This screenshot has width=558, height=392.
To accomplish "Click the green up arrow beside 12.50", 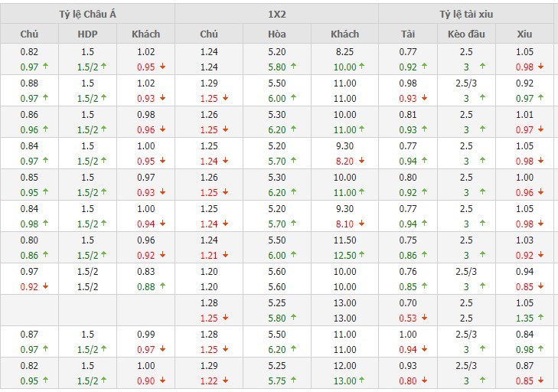I will pos(361,255).
